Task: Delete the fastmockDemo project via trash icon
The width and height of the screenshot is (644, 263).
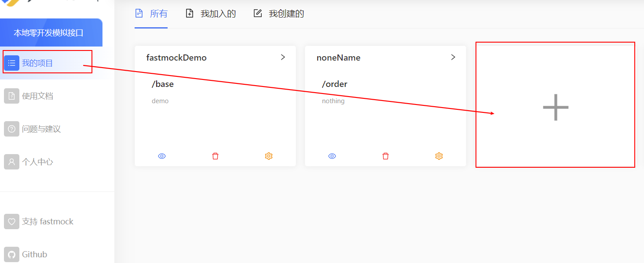Action: [x=215, y=156]
